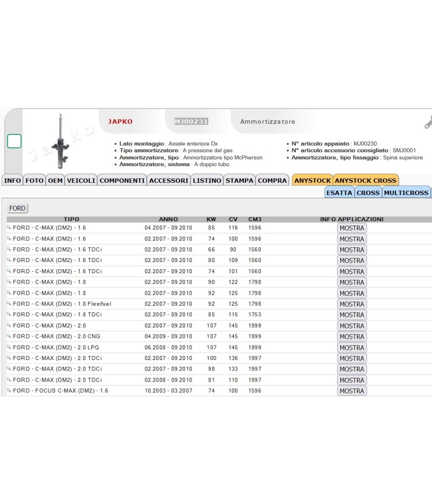Click the TIPO column header

[x=72, y=219]
